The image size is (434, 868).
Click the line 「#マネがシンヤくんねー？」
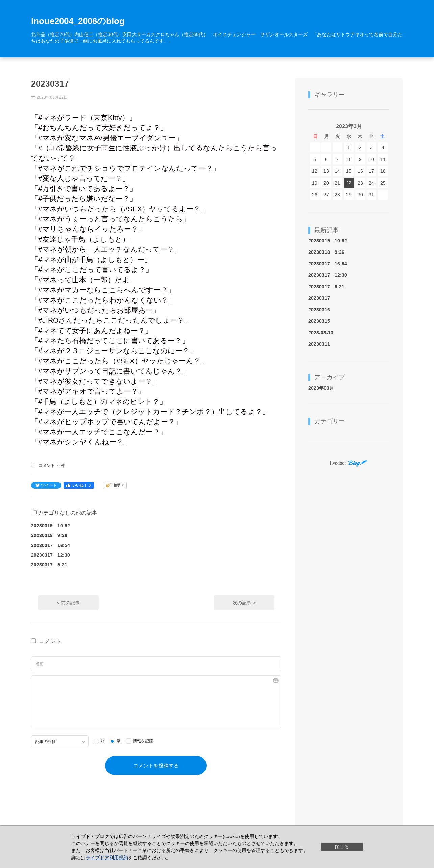80,442
